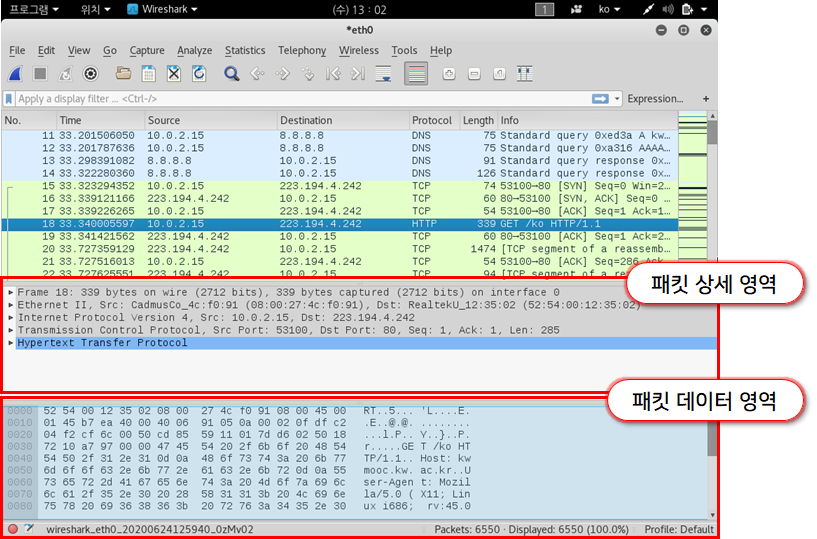This screenshot has height=539, width=817.
Task: Open the File menu
Action: click(x=17, y=51)
